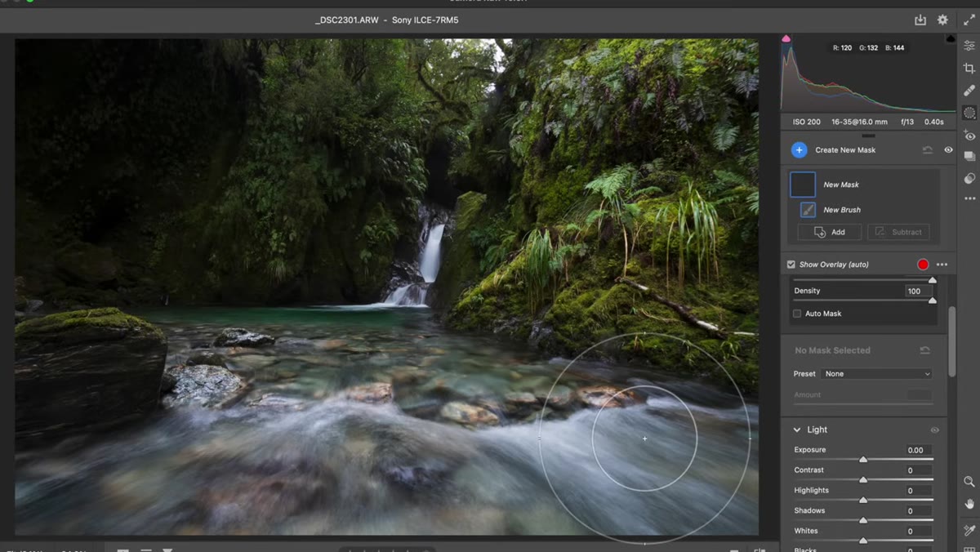Click the 0.40s shutter speed text
The image size is (980, 552).
[933, 122]
